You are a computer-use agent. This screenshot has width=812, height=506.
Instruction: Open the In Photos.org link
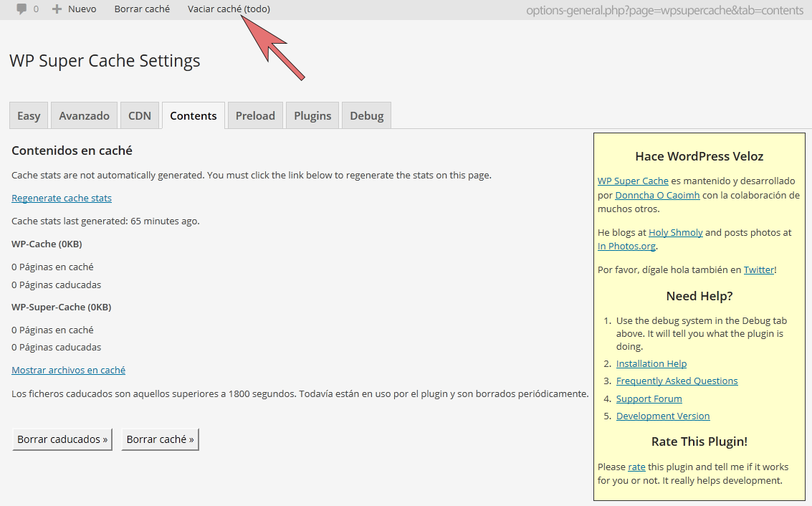click(x=626, y=246)
